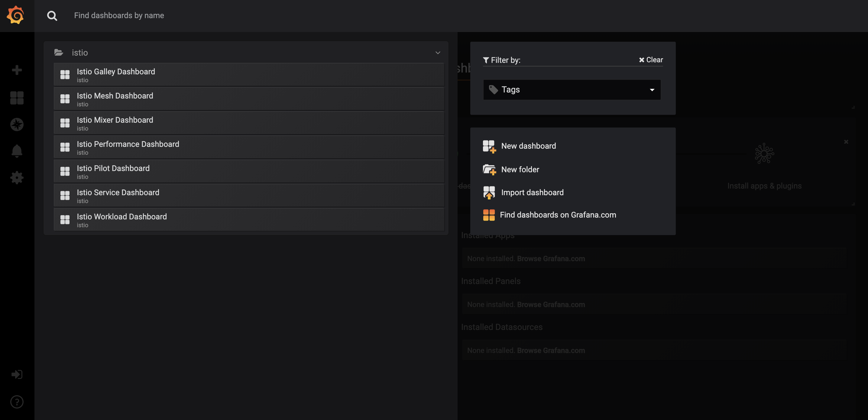Screen dimensions: 868x420
Task: Click the Filter by label
Action: tap(505, 60)
